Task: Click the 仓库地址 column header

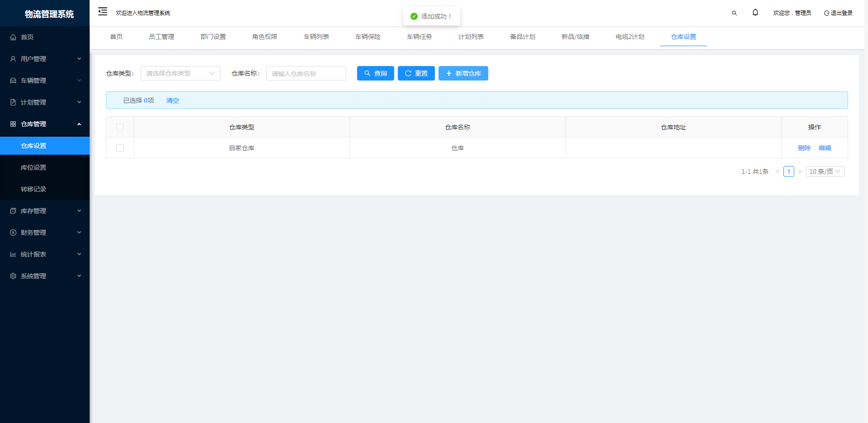Action: click(673, 127)
